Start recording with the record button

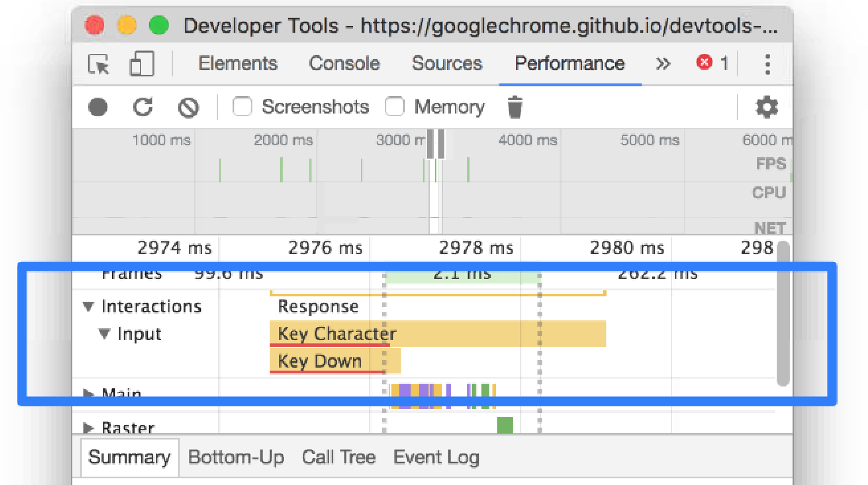click(x=98, y=107)
